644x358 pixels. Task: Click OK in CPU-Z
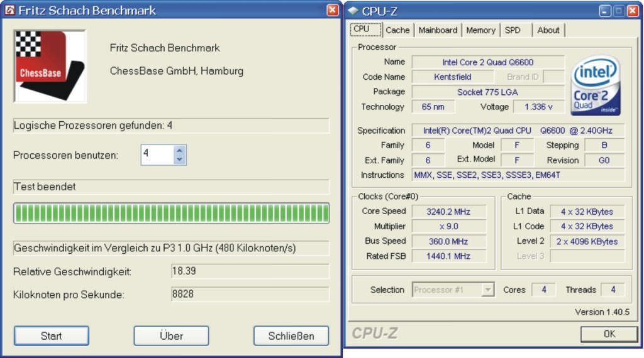click(x=609, y=334)
